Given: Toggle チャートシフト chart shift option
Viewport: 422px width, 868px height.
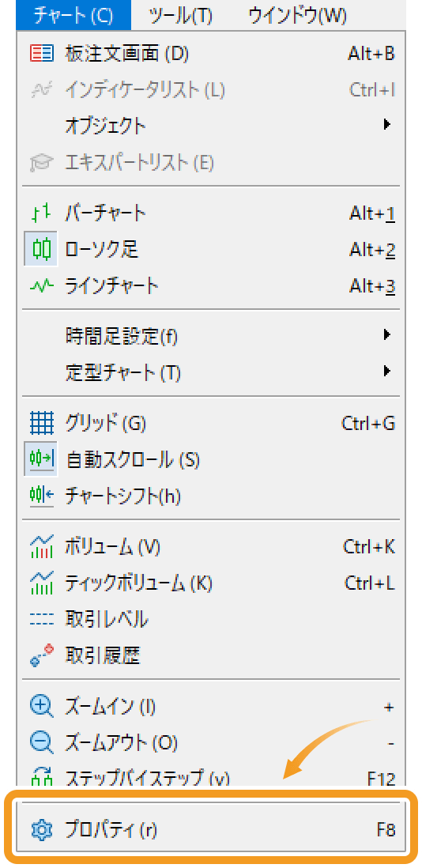Looking at the screenshot, I should pos(211,496).
